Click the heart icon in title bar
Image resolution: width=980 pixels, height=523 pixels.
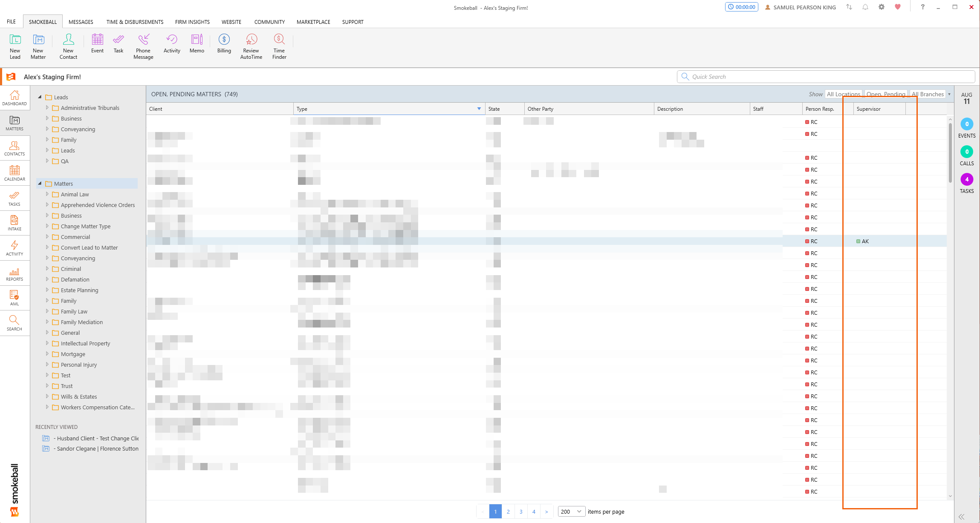click(x=898, y=7)
